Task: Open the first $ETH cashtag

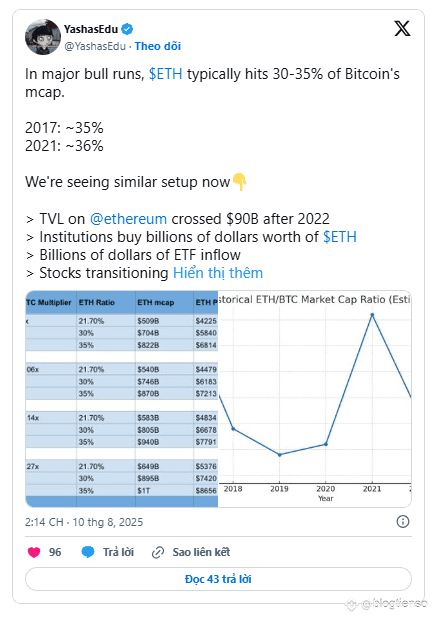Action: (166, 74)
